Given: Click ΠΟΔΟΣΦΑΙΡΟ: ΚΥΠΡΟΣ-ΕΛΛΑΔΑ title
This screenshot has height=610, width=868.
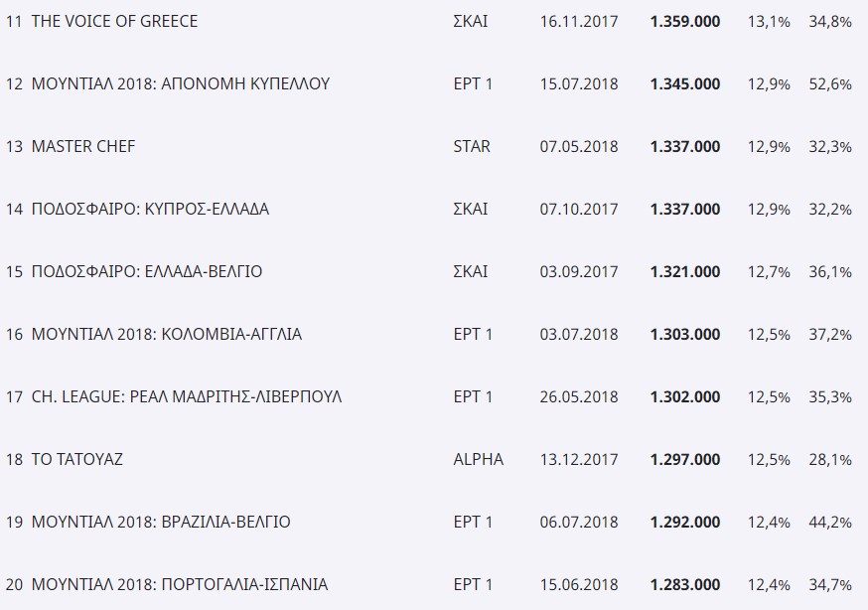Looking at the screenshot, I should pos(150,209).
